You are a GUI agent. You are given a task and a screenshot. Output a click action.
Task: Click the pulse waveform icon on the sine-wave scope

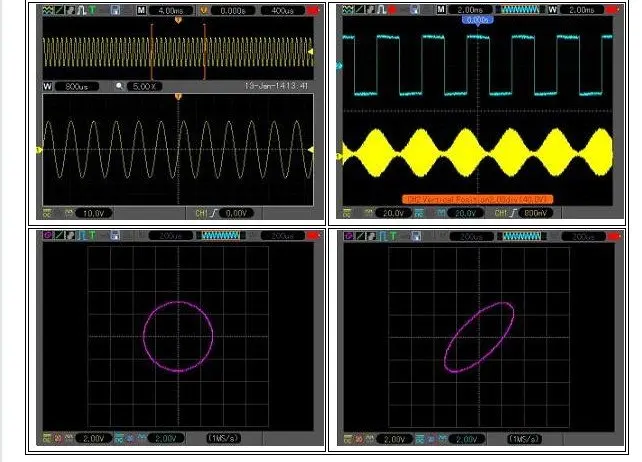tap(82, 10)
